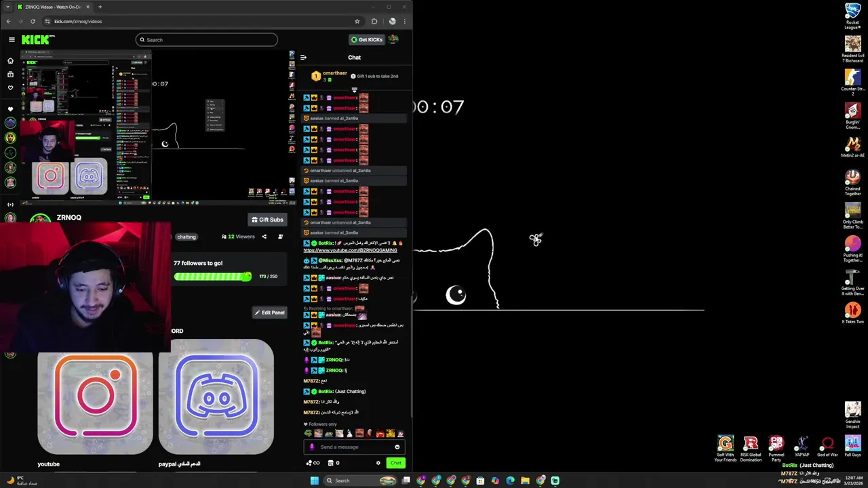Screen dimensions: 868x488
Task: Open chat settings gear icon
Action: click(378, 463)
